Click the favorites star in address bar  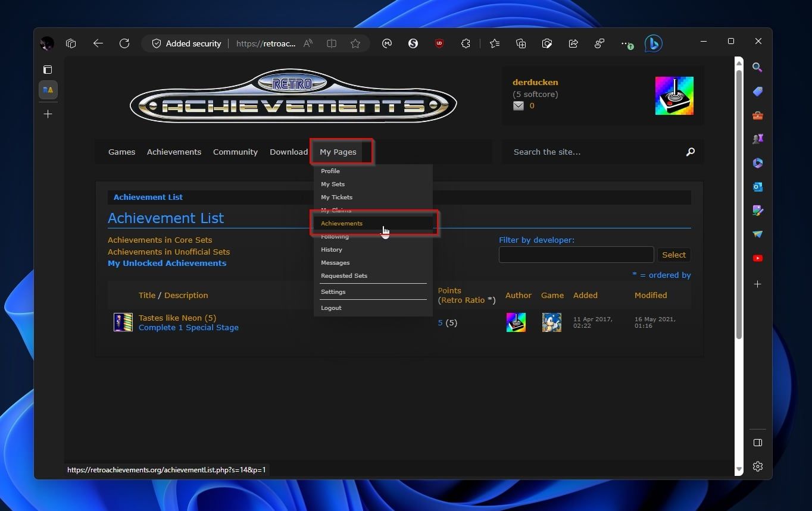point(355,43)
